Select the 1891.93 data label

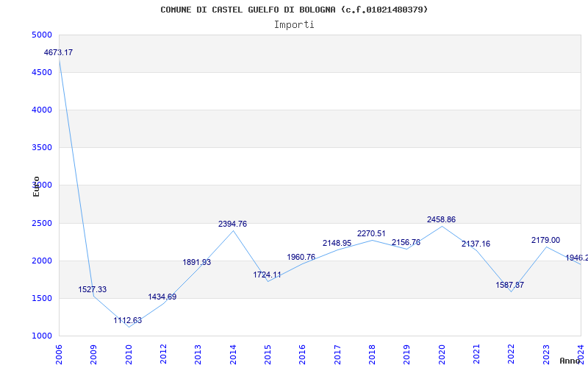click(196, 262)
